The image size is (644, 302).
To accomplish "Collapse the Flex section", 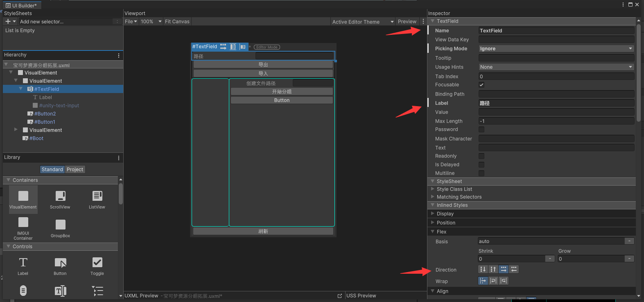I will click(433, 232).
